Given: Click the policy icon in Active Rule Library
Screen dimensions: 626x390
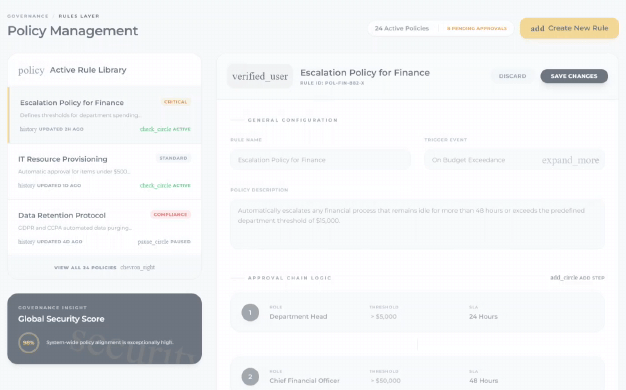Looking at the screenshot, I should [31, 70].
